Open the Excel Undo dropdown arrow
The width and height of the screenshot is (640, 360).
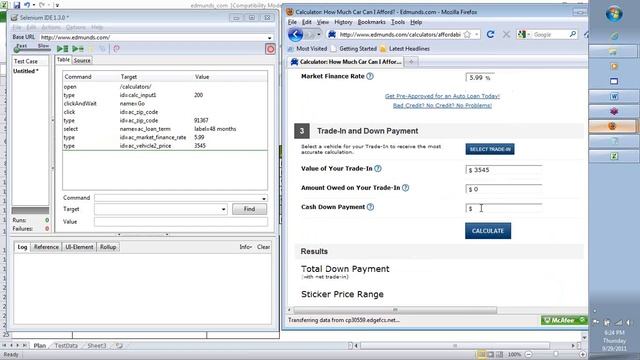[34, 5]
